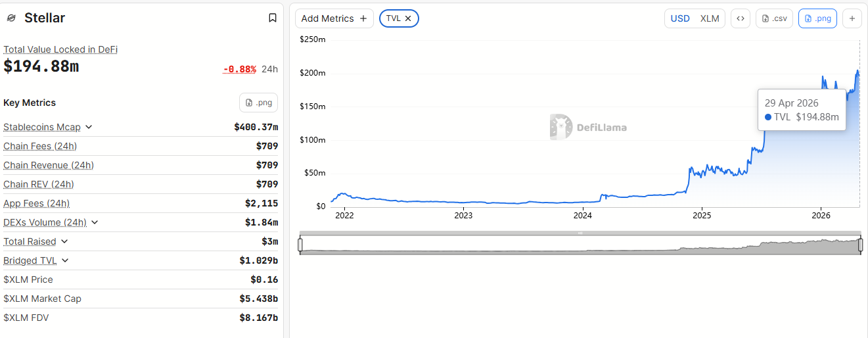Click the $1.84m DEXs Volume value

[262, 222]
